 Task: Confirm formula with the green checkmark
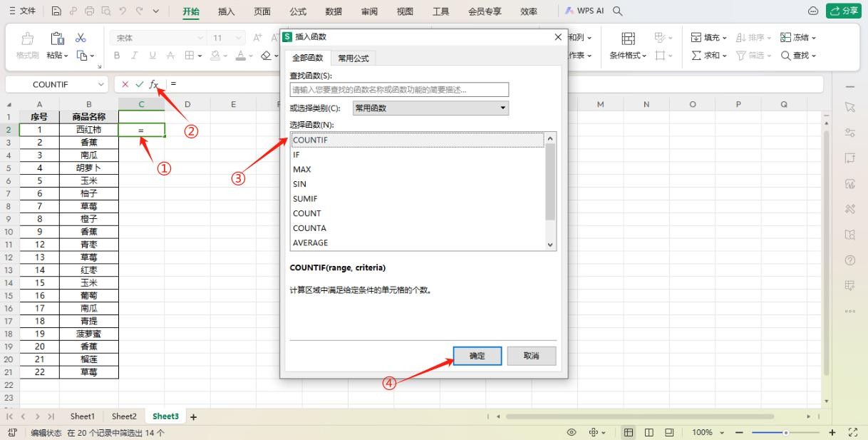[140, 84]
